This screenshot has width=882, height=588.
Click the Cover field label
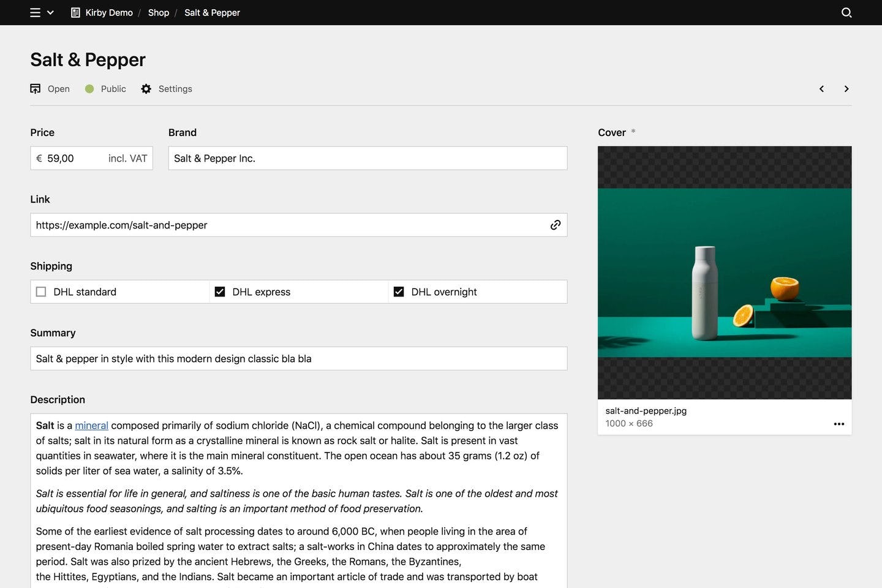point(612,132)
